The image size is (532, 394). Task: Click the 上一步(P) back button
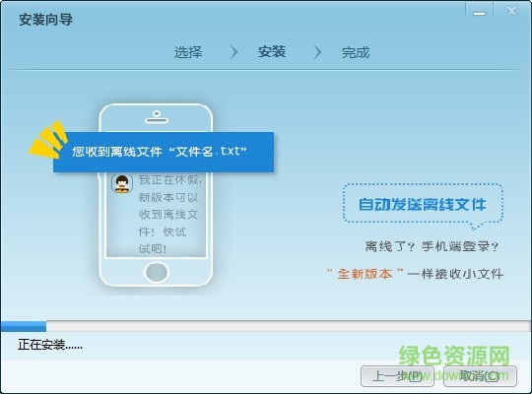[397, 376]
